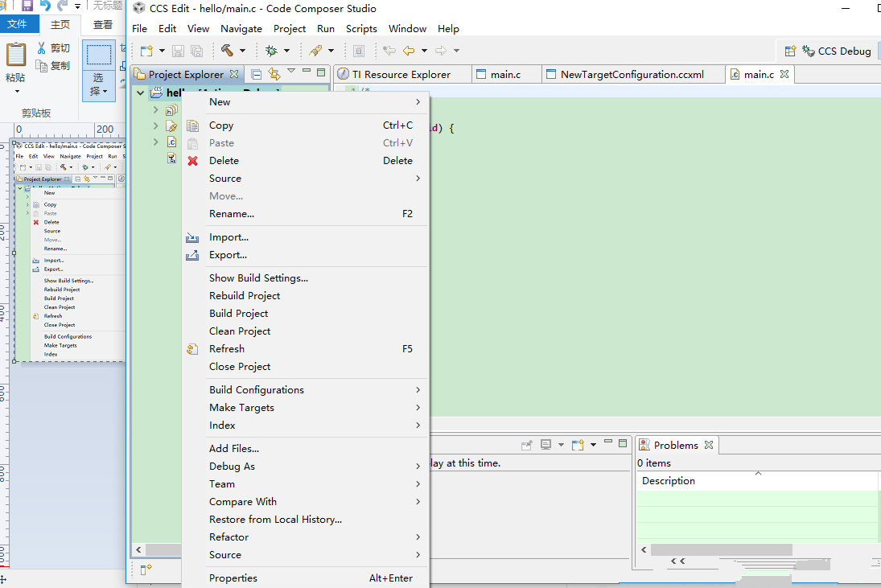
Task: Click the green Debug bug icon
Action: coord(271,51)
